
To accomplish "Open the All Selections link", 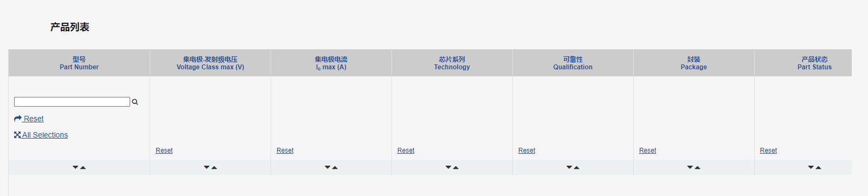I will click(x=45, y=135).
